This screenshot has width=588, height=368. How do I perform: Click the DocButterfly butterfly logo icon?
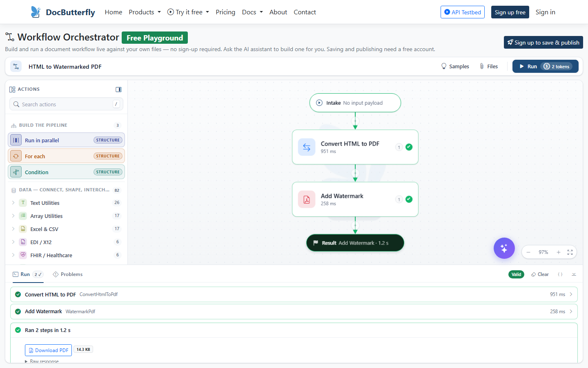[x=36, y=12]
